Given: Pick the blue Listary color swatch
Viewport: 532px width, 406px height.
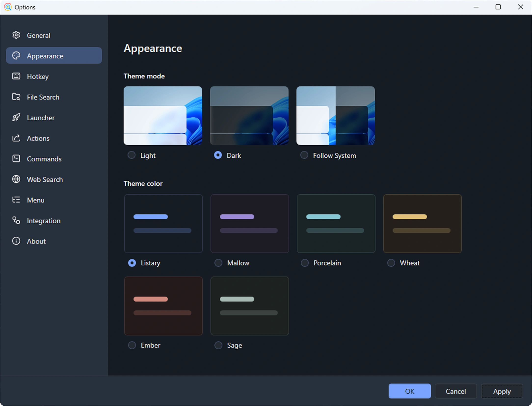Looking at the screenshot, I should click(x=163, y=224).
